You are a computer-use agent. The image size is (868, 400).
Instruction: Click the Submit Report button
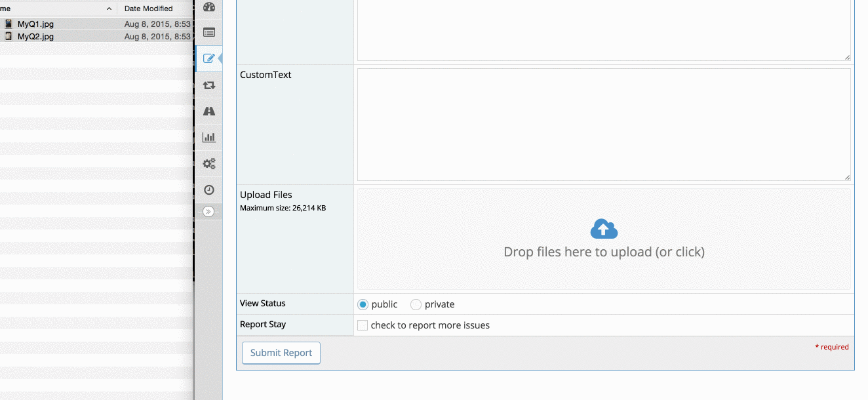tap(281, 353)
